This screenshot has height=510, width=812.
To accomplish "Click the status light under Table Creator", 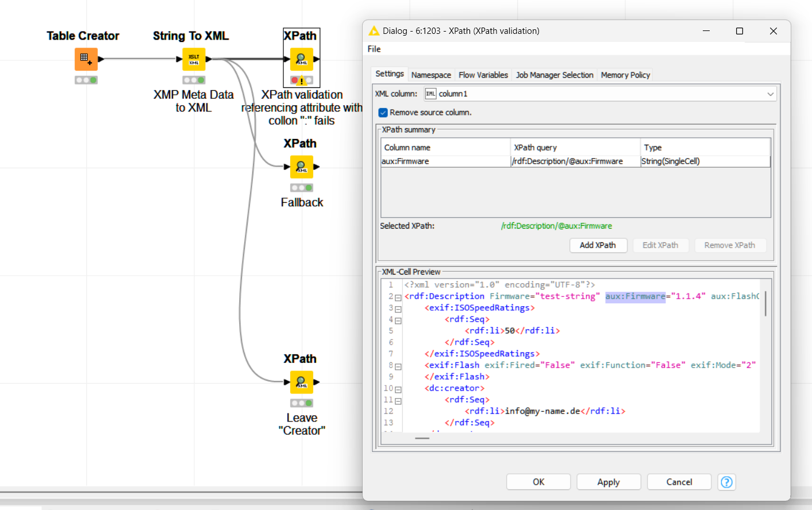I will [x=86, y=80].
